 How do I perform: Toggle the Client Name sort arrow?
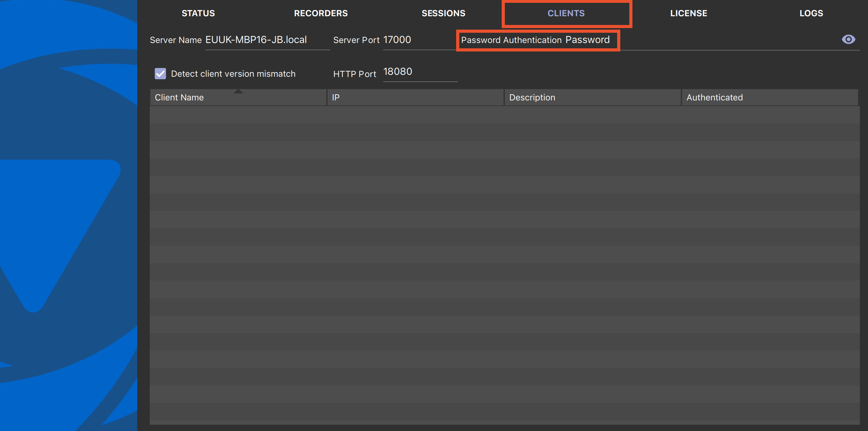[x=238, y=91]
